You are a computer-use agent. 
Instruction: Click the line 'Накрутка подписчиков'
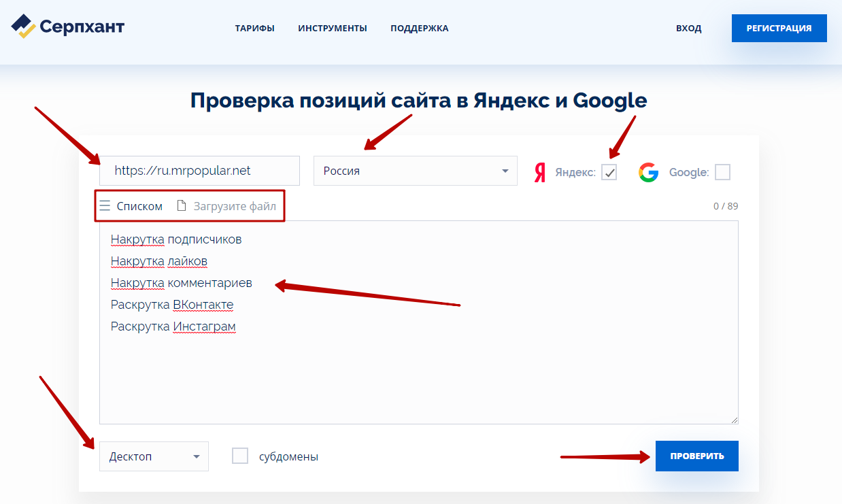(176, 239)
